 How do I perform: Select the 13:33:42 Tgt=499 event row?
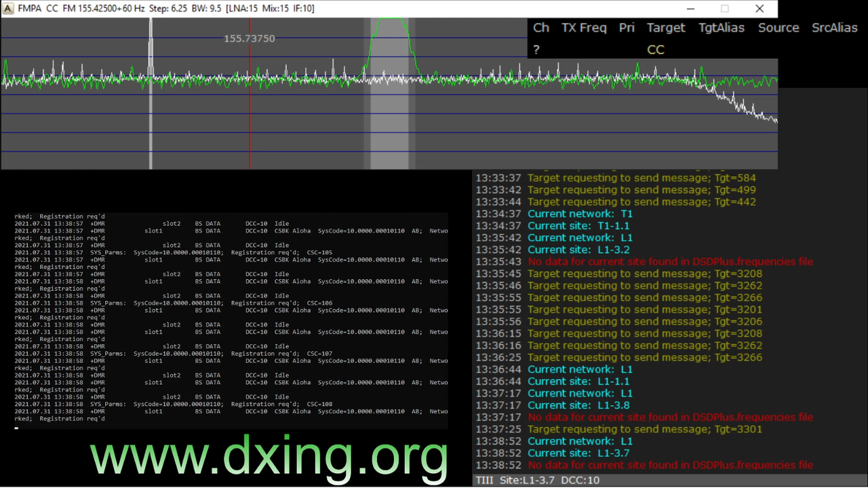(x=616, y=190)
